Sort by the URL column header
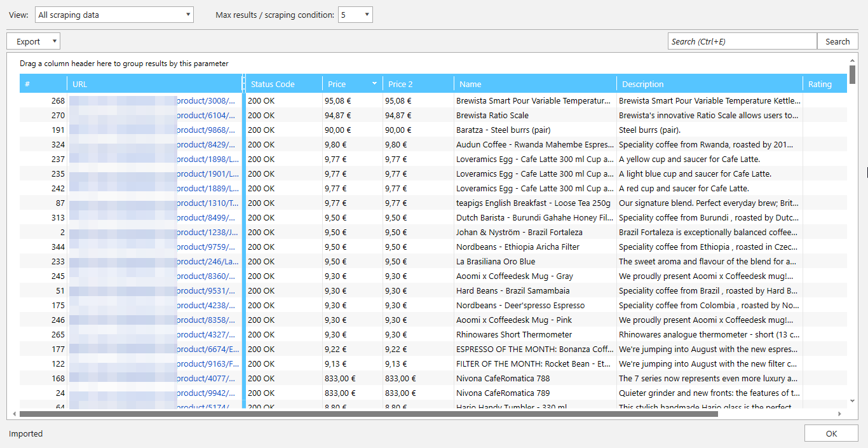 [x=154, y=84]
